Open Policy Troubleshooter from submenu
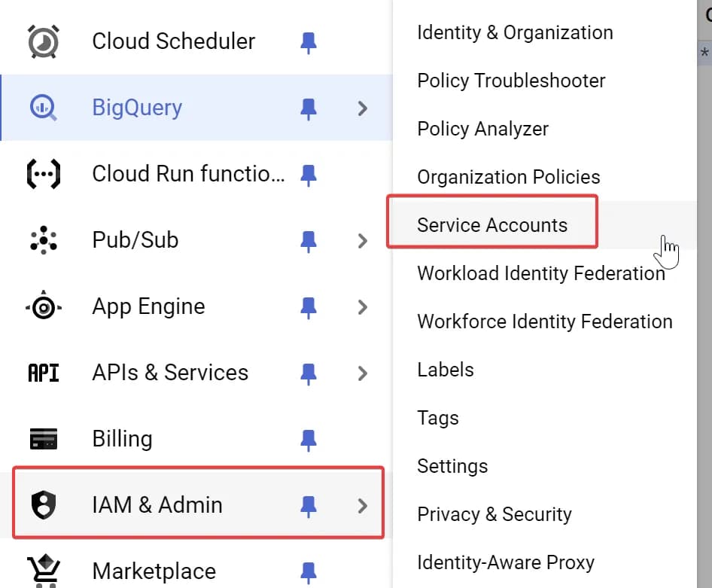The width and height of the screenshot is (712, 588). point(545,81)
